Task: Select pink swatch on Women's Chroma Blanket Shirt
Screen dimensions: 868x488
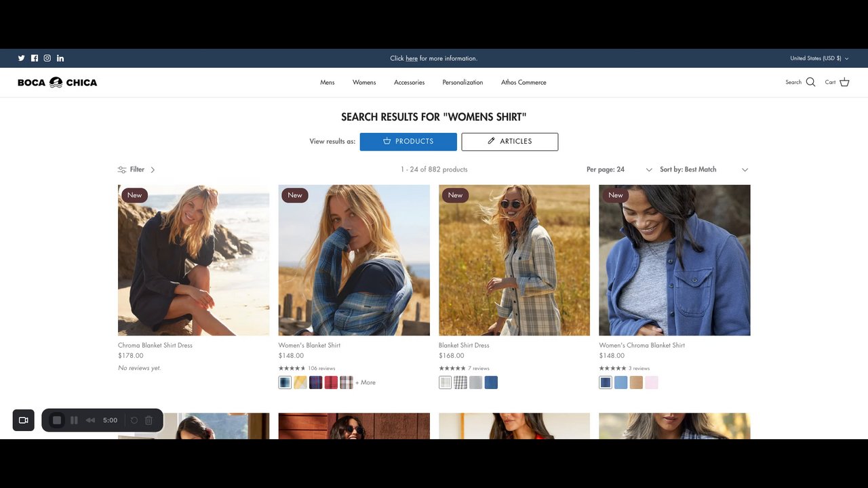Action: [x=652, y=382]
